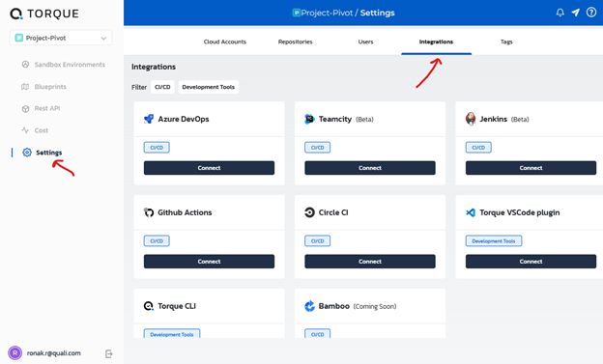The width and height of the screenshot is (603, 364).
Task: Click the Project-Pivot icon in sidebar dropdown
Action: click(19, 38)
